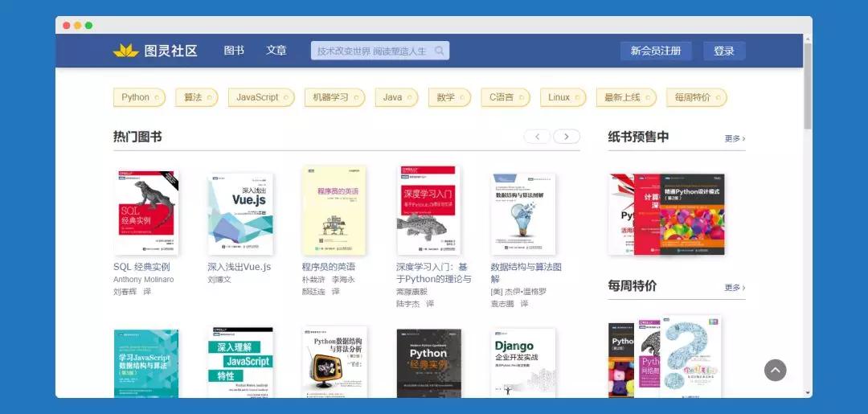Screen dimensions: 868x414
Task: Click the red close window dot
Action: pyautogui.click(x=67, y=26)
